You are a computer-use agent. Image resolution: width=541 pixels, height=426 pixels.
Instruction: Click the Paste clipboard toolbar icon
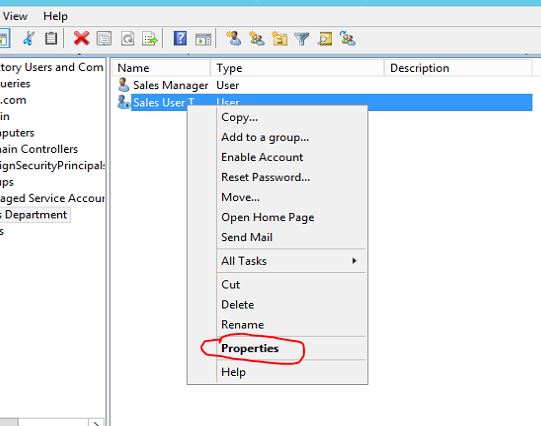[51, 38]
